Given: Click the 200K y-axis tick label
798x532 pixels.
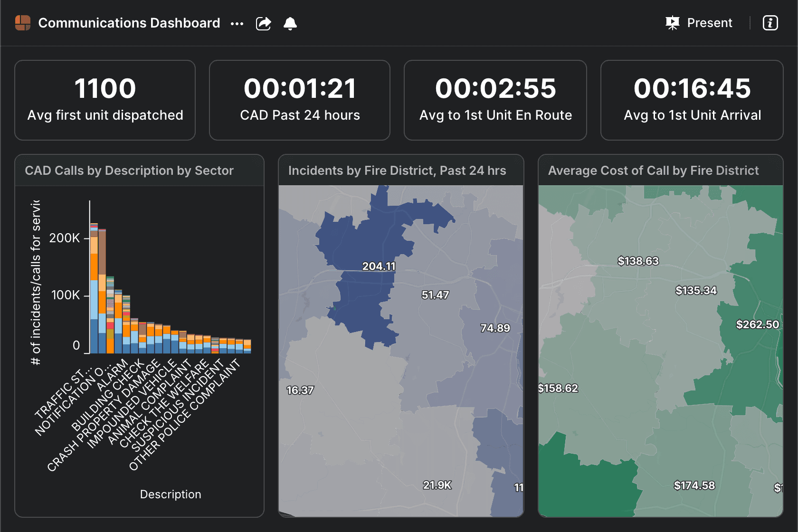Looking at the screenshot, I should point(65,238).
